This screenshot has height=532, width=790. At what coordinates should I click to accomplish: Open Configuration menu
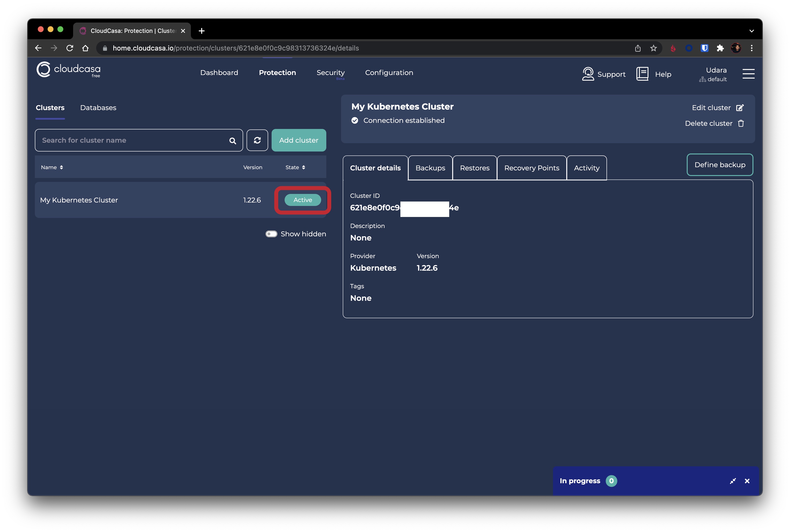click(389, 73)
